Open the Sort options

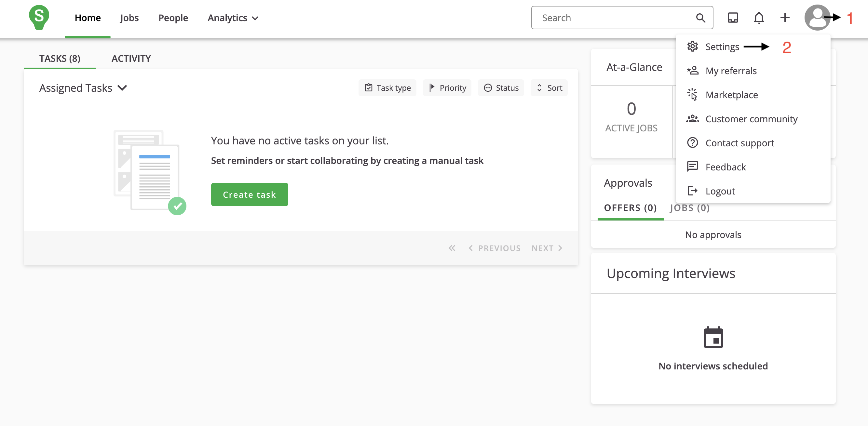tap(549, 88)
